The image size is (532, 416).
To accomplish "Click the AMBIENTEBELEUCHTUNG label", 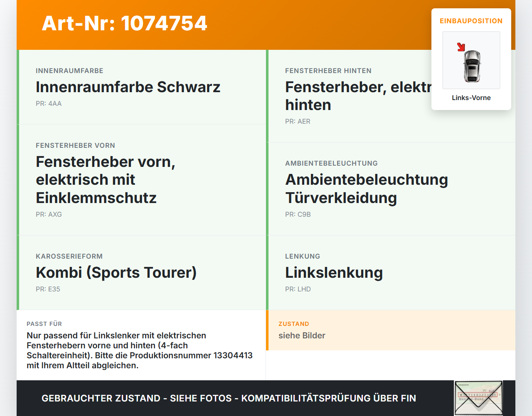I will point(331,163).
